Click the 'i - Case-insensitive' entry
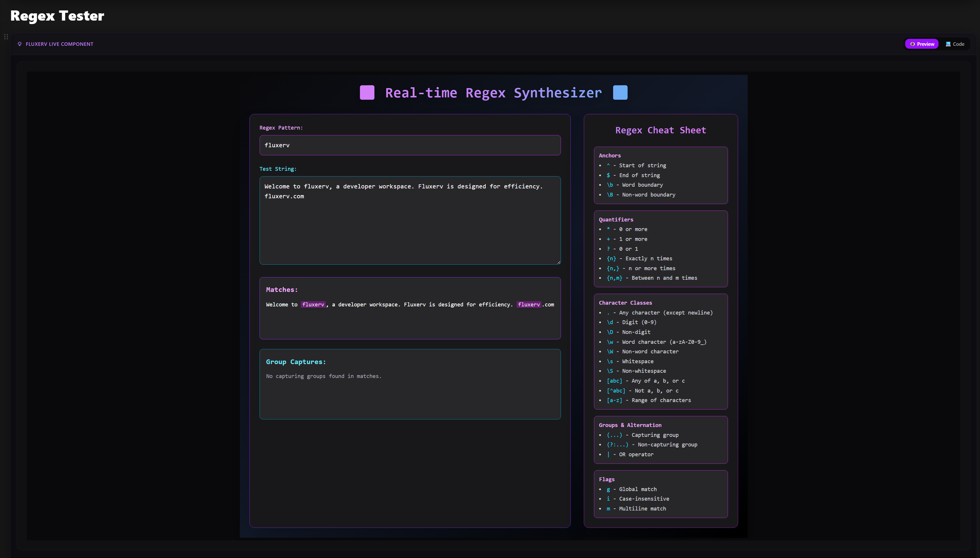The width and height of the screenshot is (980, 558). click(638, 499)
